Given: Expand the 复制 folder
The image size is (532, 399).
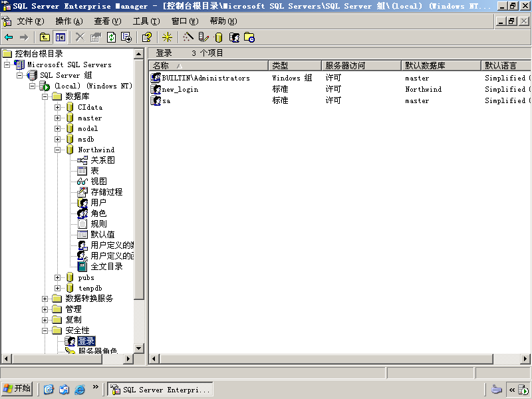Looking at the screenshot, I should tap(45, 320).
